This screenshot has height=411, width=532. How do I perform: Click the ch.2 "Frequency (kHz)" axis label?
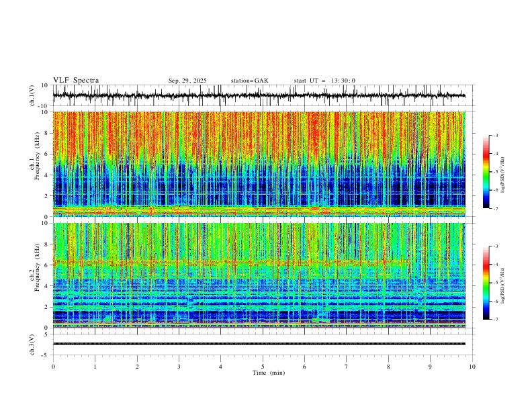[37, 267]
